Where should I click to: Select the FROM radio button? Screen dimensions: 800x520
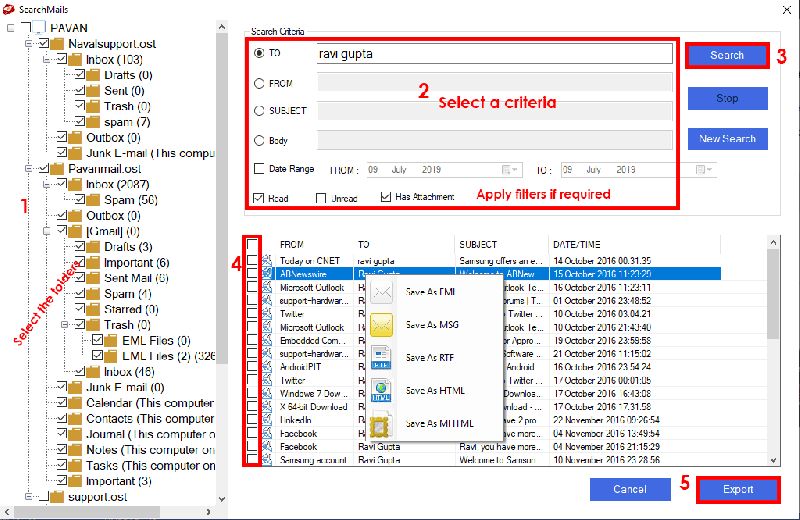tap(260, 84)
